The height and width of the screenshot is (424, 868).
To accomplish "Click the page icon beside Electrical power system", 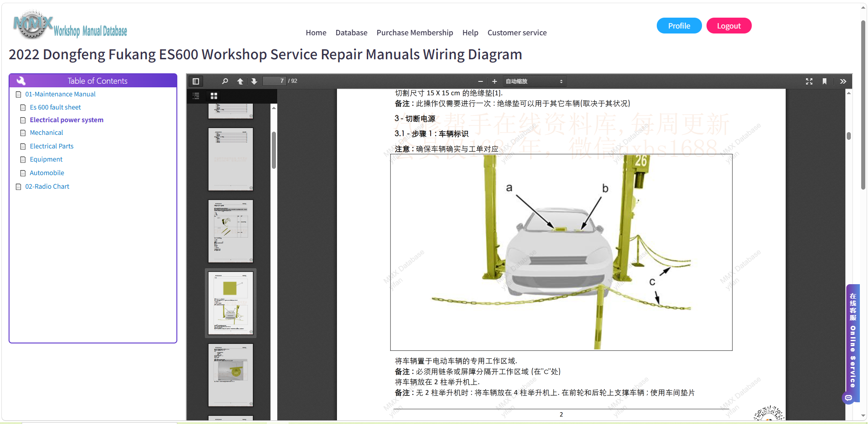I will (23, 120).
